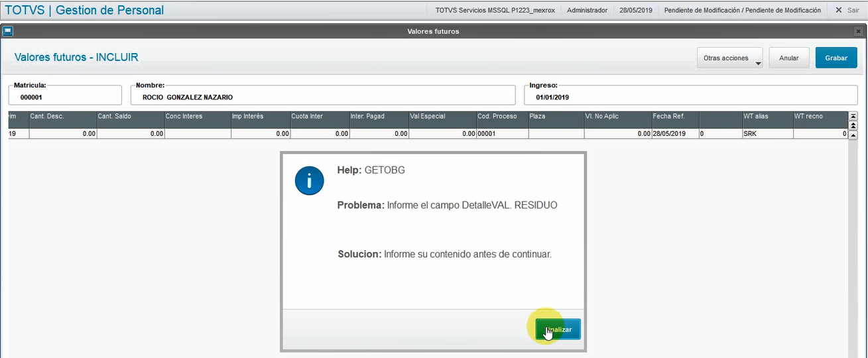The height and width of the screenshot is (358, 868).
Task: Click the Nombre field ROCIO GONZALEZ NAZARIO
Action: click(323, 97)
